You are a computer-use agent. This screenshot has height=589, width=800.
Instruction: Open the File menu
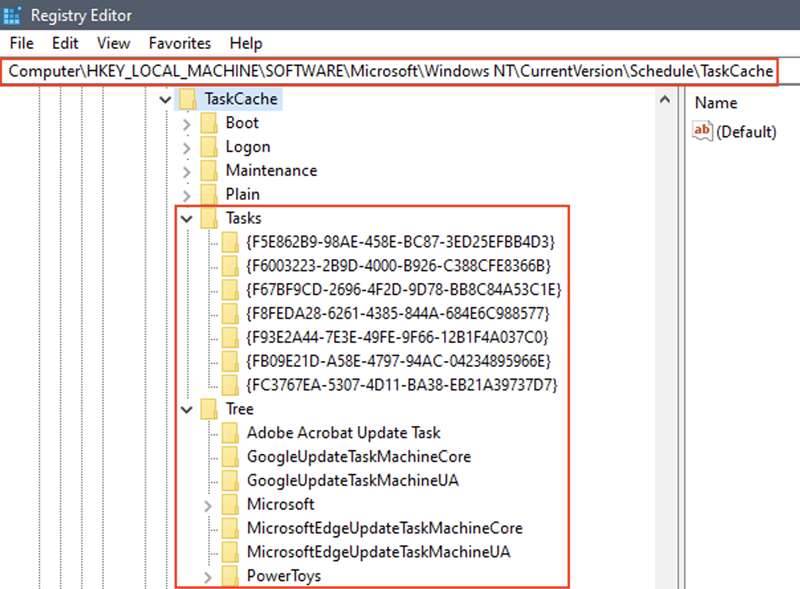(21, 43)
